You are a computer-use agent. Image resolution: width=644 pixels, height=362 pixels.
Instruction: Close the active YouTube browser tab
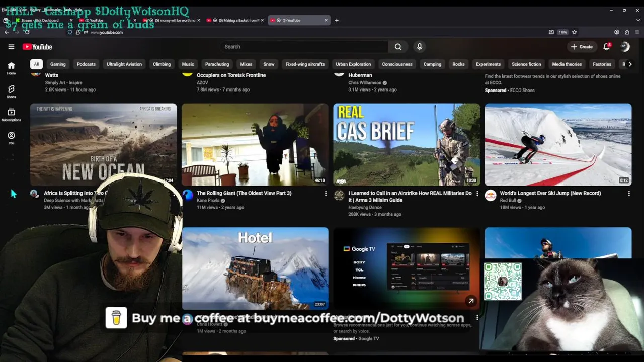pos(326,20)
